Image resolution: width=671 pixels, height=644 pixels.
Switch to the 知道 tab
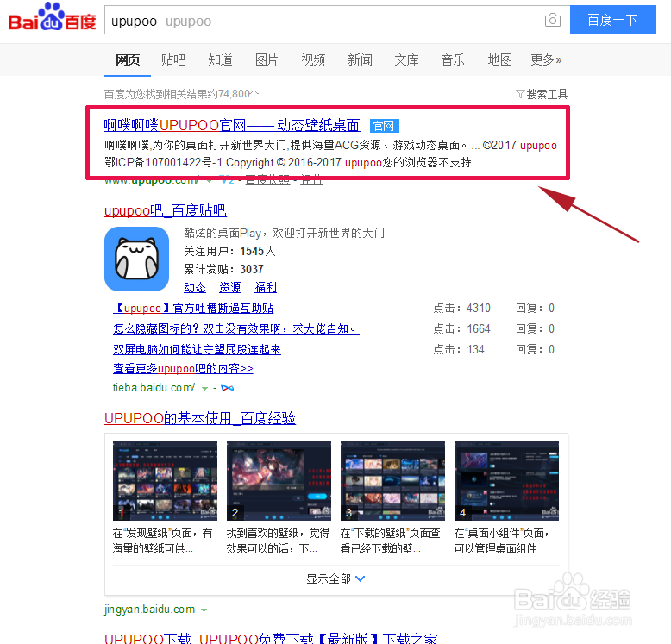[x=220, y=59]
